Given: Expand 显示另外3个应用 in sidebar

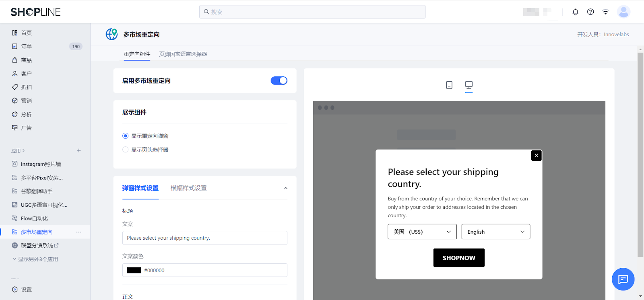Looking at the screenshot, I should tap(38, 259).
